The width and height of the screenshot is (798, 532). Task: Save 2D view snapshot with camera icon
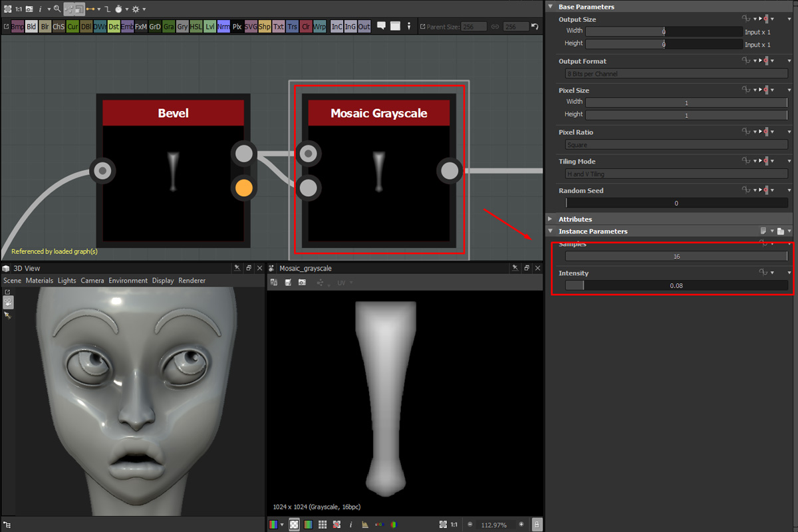tap(302, 283)
